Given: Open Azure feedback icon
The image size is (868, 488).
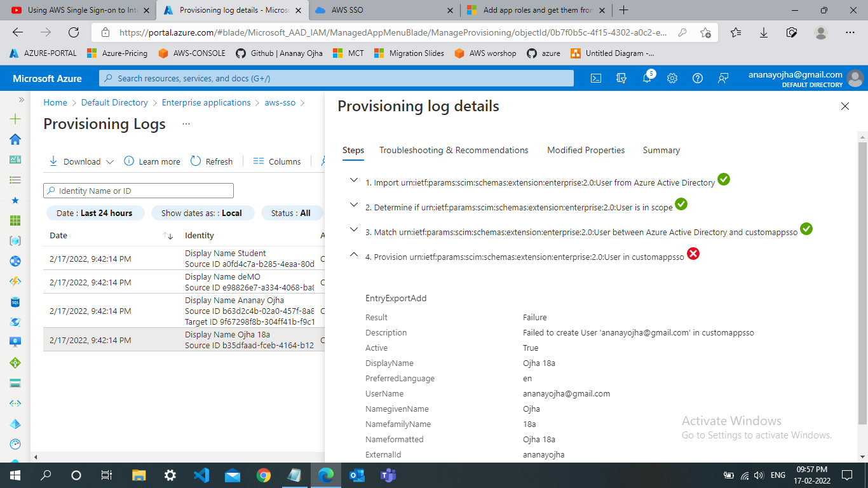Looking at the screenshot, I should [723, 78].
